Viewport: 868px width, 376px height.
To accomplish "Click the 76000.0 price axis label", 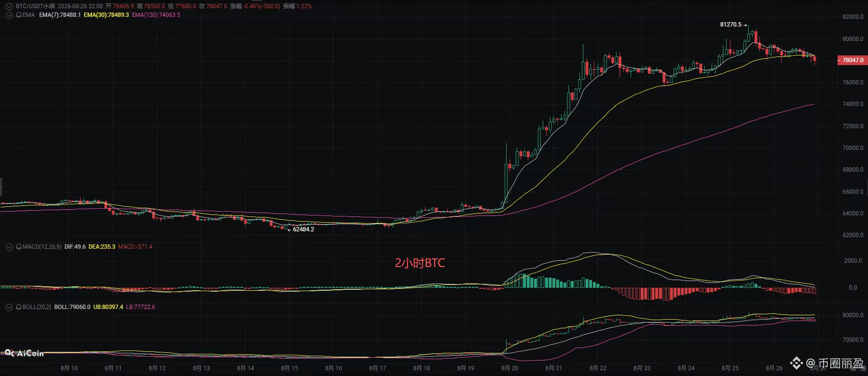I will click(853, 82).
